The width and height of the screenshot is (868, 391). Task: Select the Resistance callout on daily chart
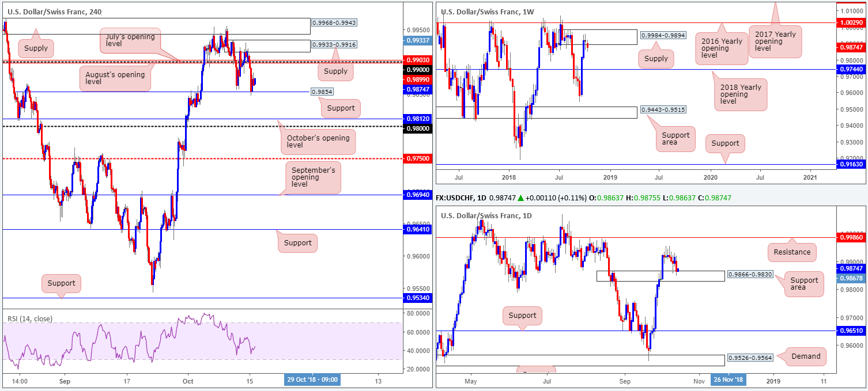(792, 252)
